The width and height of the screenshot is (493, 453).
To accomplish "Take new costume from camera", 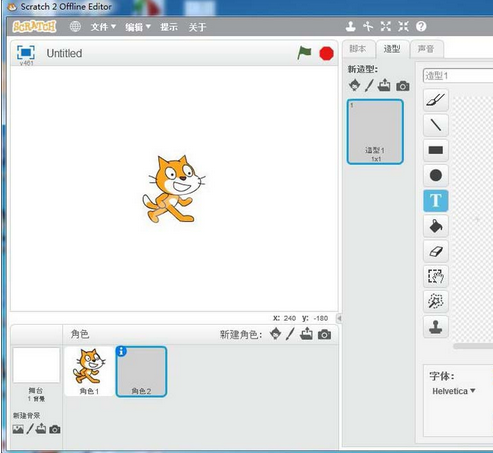I will (403, 86).
